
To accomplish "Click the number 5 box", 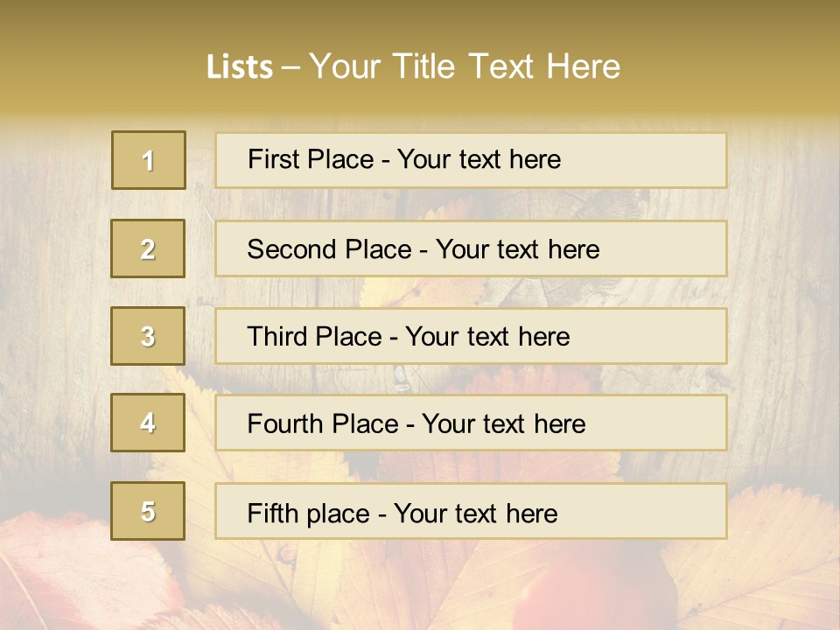I will [x=148, y=511].
